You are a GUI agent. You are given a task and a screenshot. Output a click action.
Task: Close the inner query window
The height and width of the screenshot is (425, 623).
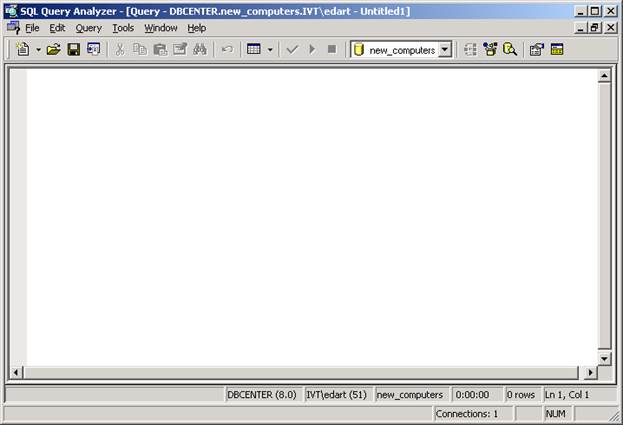click(610, 28)
